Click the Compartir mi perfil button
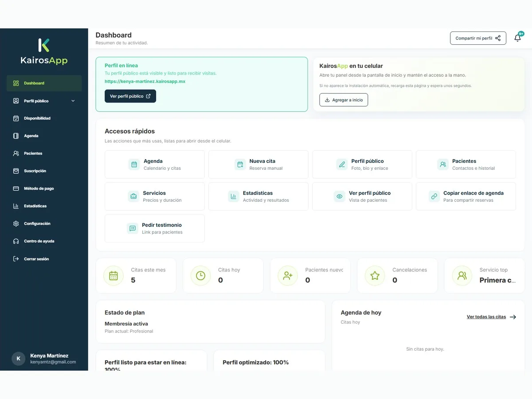Image resolution: width=532 pixels, height=399 pixels. coord(478,38)
